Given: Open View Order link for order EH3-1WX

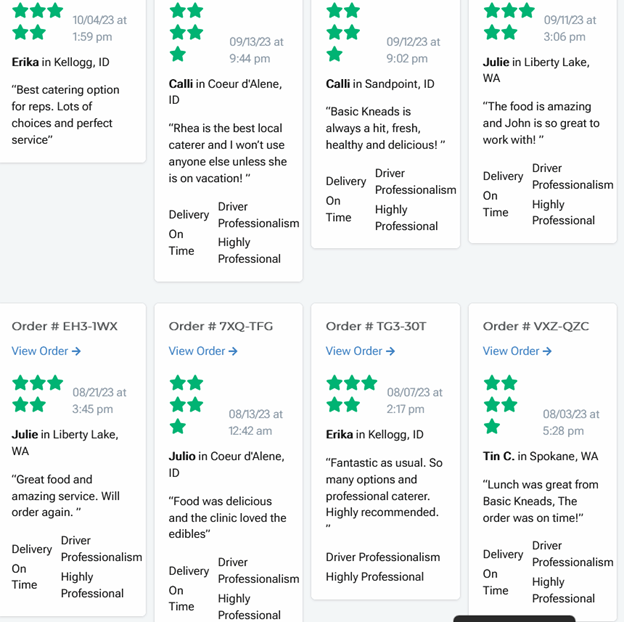Looking at the screenshot, I should tap(46, 351).
